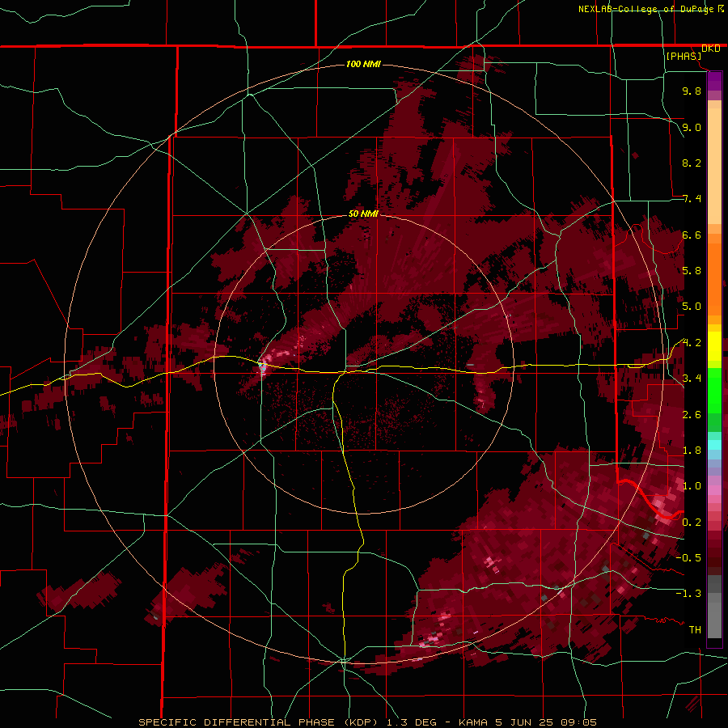Click the 50 NMI range ring label
Viewport: 728px width, 728px height.
pyautogui.click(x=363, y=214)
